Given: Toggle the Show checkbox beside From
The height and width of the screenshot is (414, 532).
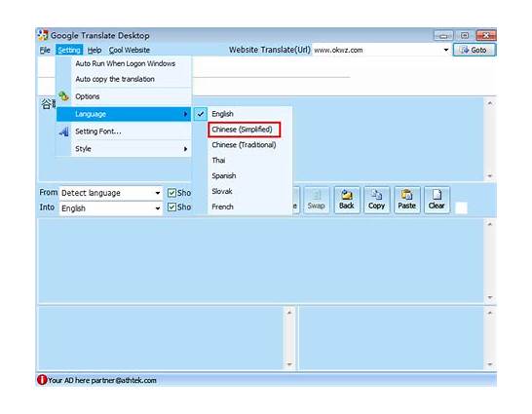Looking at the screenshot, I should [171, 193].
